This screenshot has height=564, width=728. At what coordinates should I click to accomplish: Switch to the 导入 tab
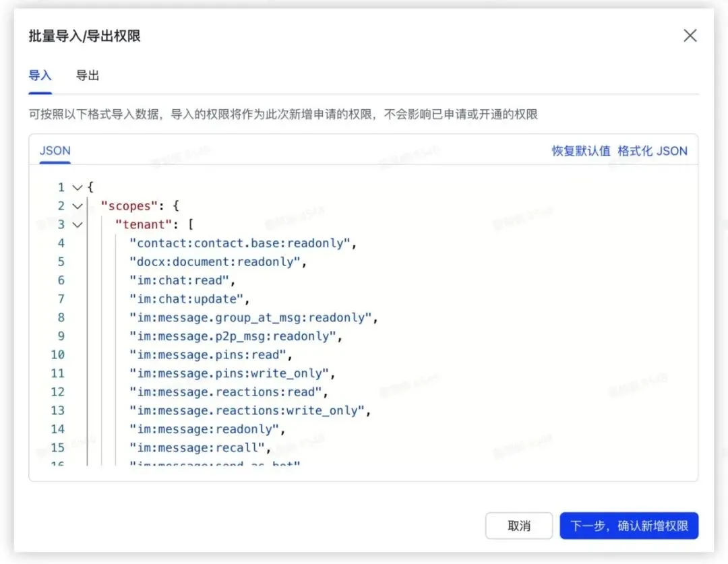(40, 75)
